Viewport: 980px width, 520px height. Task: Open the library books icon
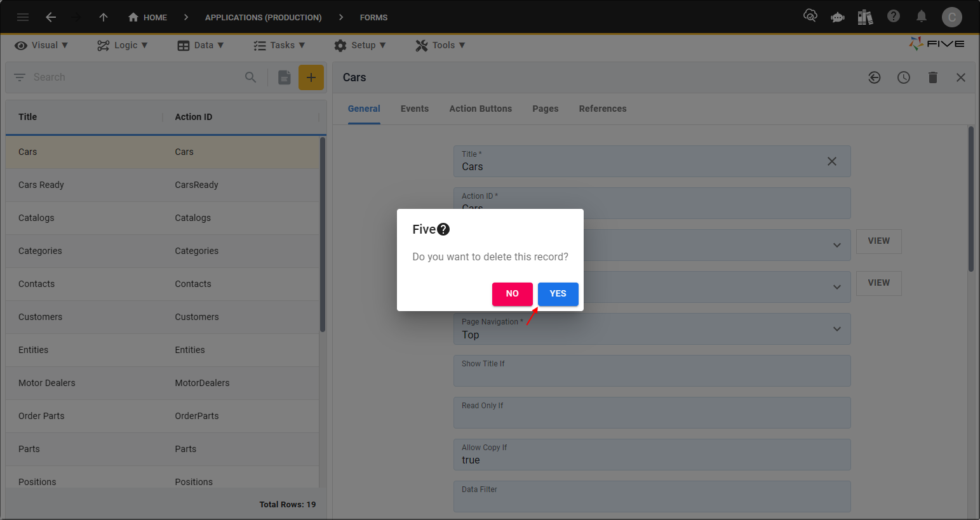865,17
